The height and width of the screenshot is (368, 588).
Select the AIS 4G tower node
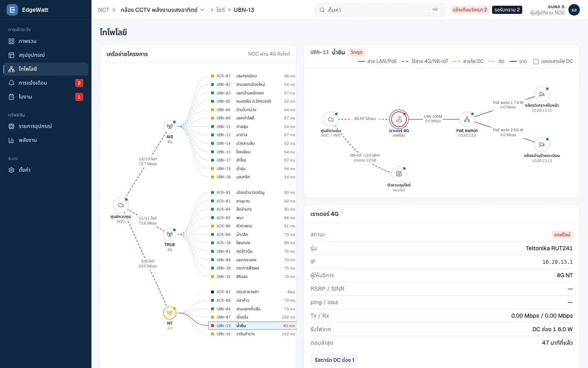click(170, 127)
